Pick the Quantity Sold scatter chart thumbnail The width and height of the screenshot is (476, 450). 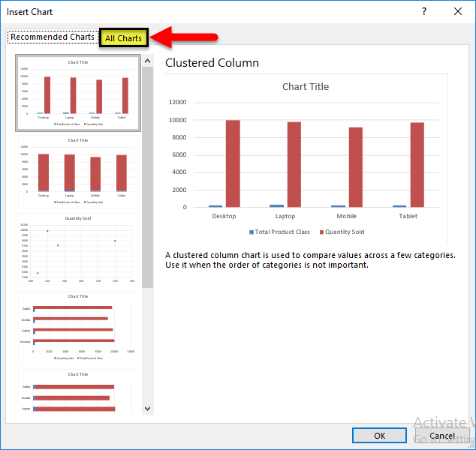pyautogui.click(x=78, y=249)
